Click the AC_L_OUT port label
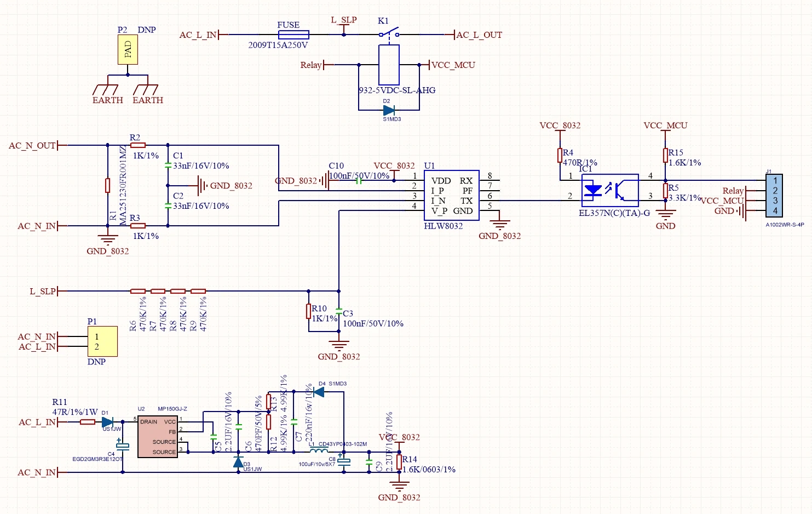Image resolution: width=812 pixels, height=514 pixels. (x=479, y=35)
